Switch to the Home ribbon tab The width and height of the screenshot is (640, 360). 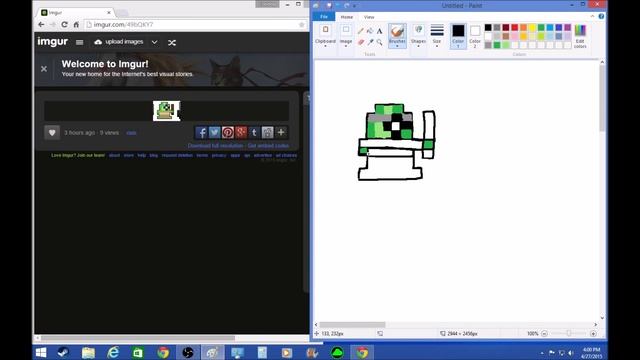(x=347, y=17)
